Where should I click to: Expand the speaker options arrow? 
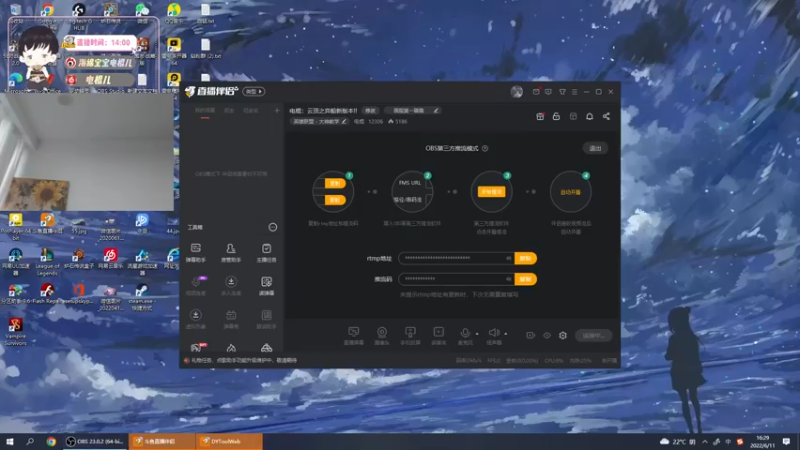click(506, 334)
